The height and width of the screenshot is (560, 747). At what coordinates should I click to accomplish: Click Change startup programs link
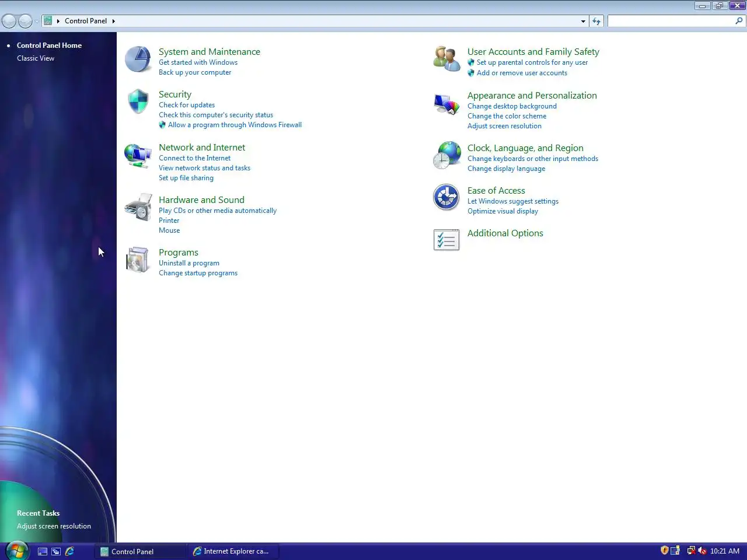click(198, 273)
